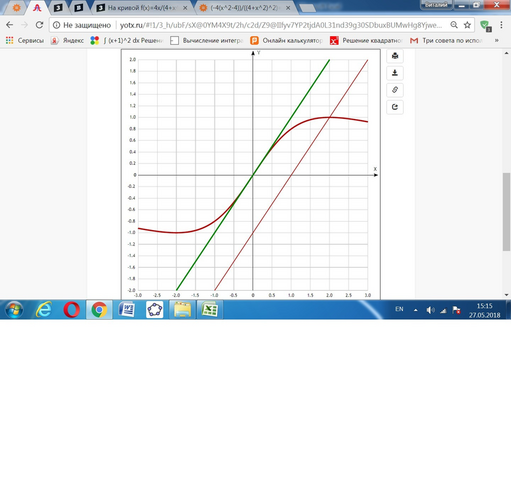Open Opera from the taskbar
Viewport: 511px width, 480px height.
coord(72,310)
